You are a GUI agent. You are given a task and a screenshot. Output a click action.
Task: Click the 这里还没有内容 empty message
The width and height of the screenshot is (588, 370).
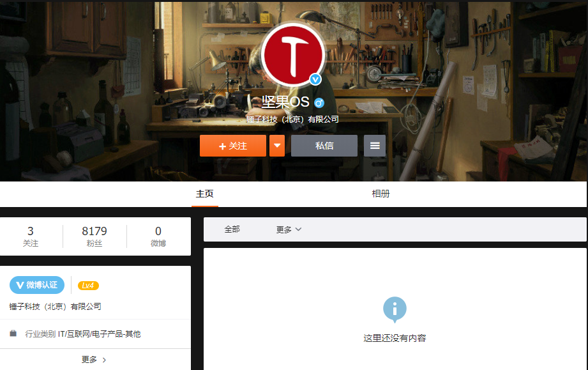point(395,338)
